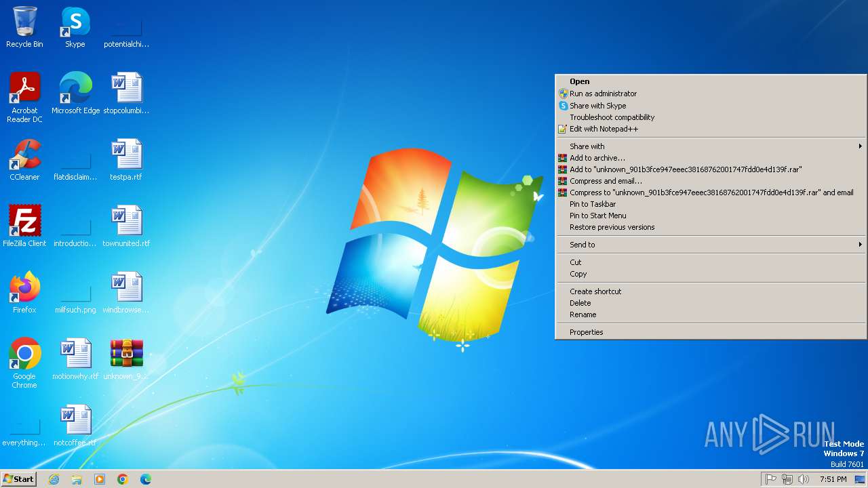Select the stopcolumbi document icon
The image size is (868, 488).
[126, 94]
